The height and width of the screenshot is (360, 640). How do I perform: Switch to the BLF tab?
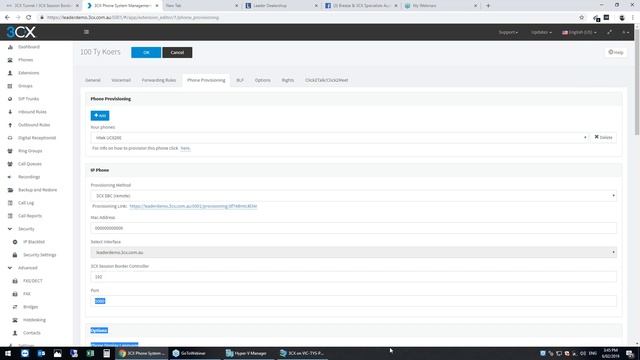pyautogui.click(x=240, y=80)
